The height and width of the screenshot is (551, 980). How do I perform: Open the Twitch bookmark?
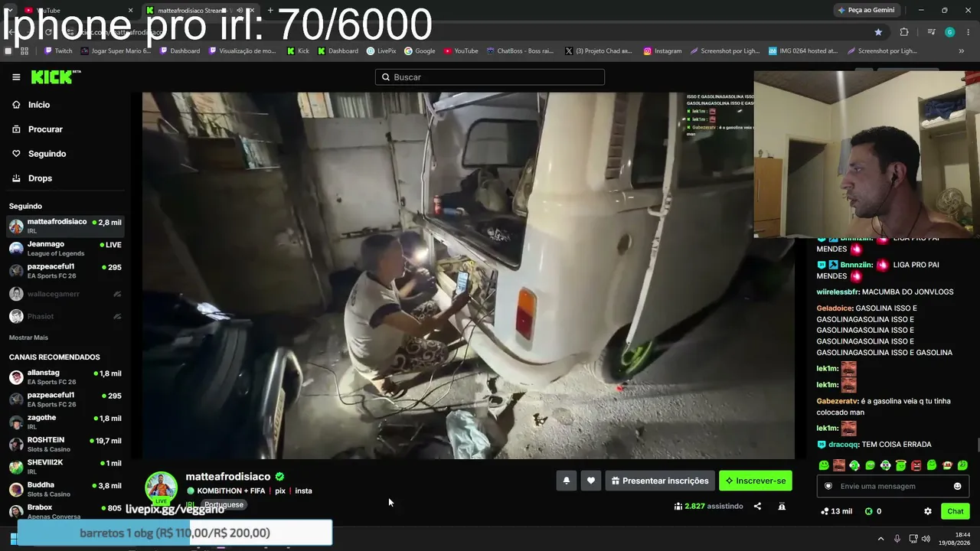58,51
